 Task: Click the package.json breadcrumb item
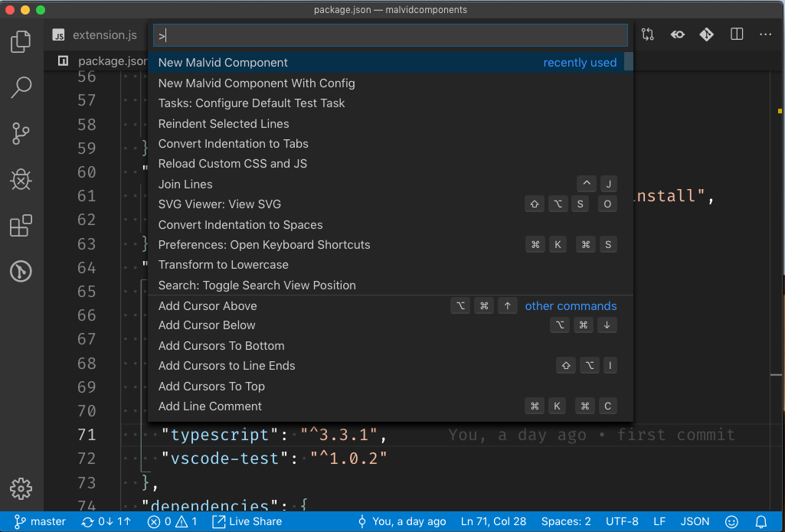(113, 61)
